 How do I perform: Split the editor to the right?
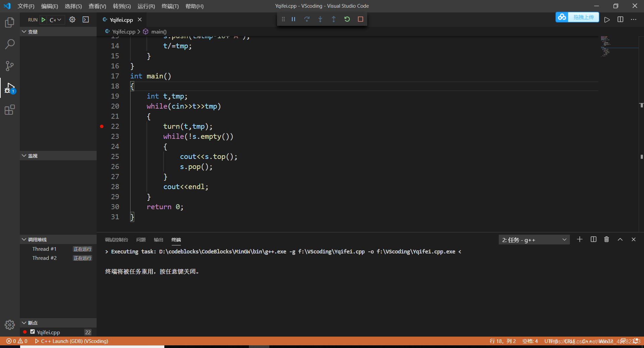tap(621, 20)
